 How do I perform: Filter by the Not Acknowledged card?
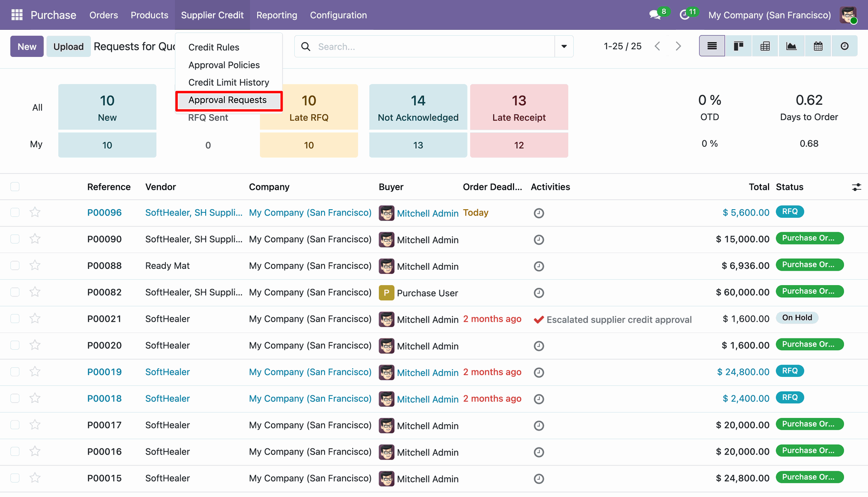click(x=418, y=107)
